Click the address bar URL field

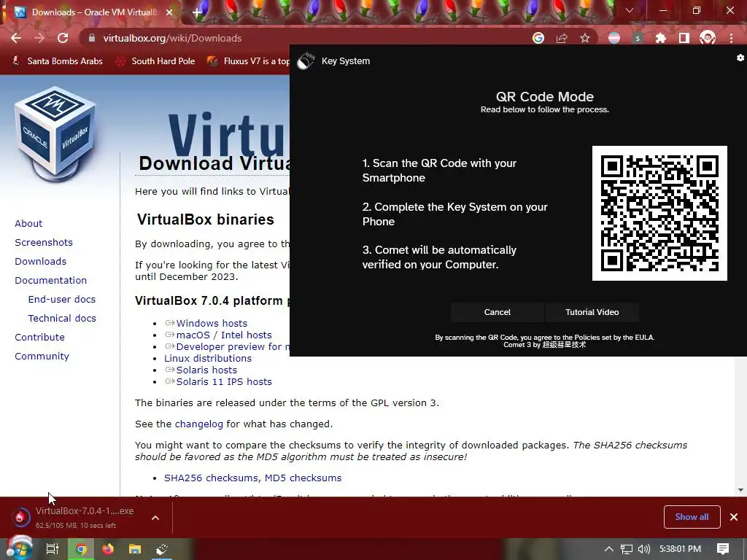(x=305, y=38)
